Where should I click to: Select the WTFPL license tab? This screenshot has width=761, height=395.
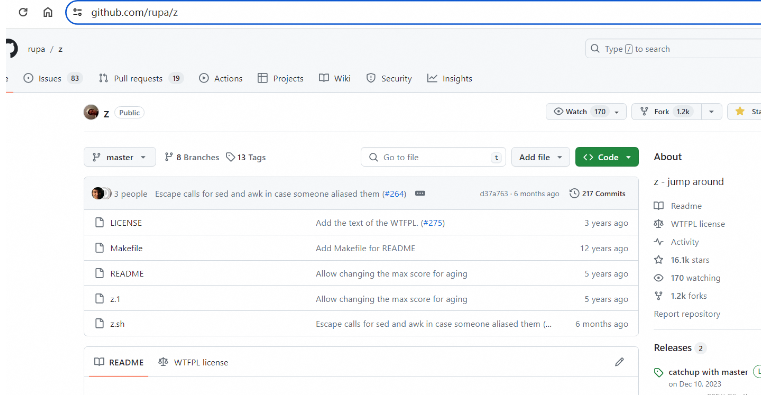point(193,362)
